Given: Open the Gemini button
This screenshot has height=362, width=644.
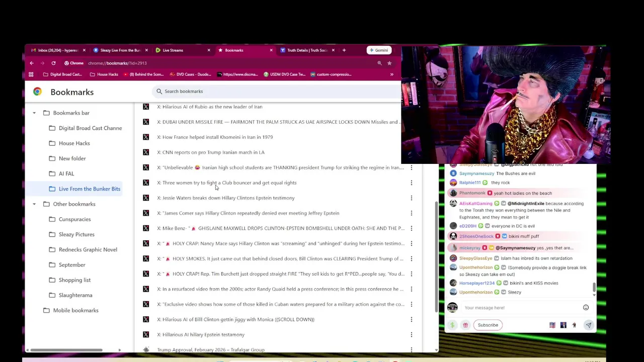Looking at the screenshot, I should [x=378, y=50].
